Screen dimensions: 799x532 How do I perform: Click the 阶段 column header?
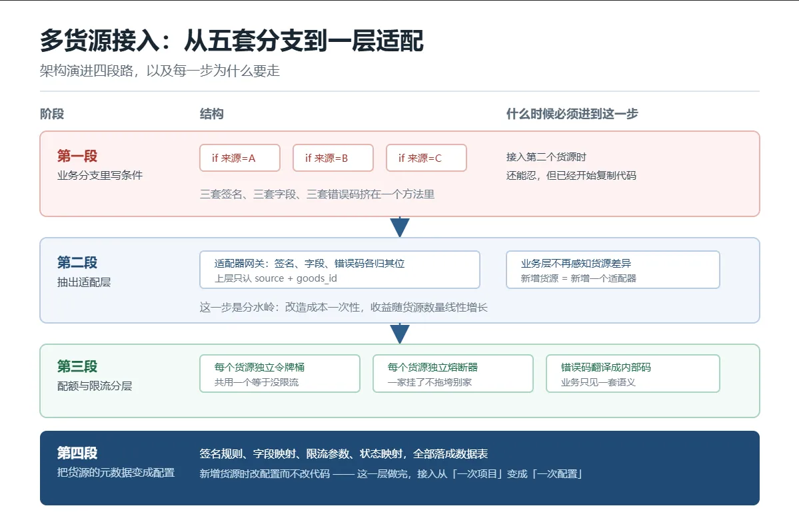(x=52, y=114)
